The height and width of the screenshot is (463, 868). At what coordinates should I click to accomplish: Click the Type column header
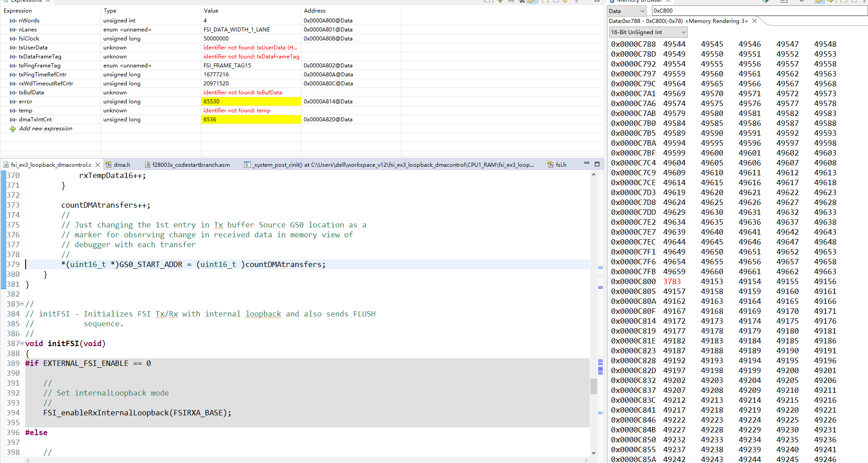[110, 11]
